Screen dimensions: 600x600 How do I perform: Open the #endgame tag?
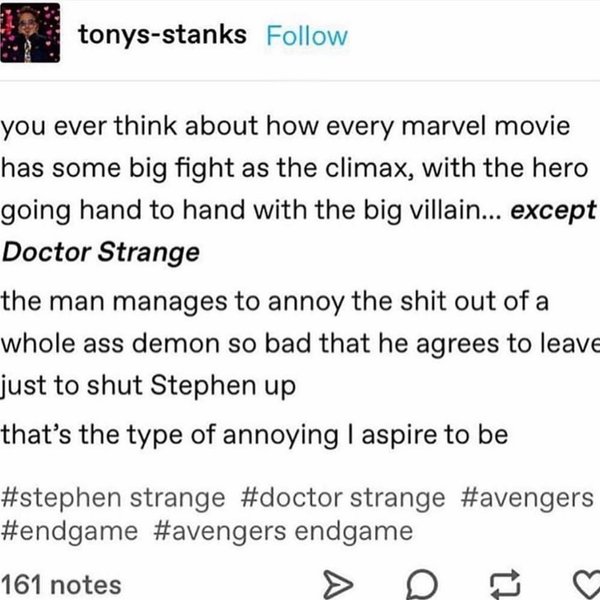tap(69, 531)
